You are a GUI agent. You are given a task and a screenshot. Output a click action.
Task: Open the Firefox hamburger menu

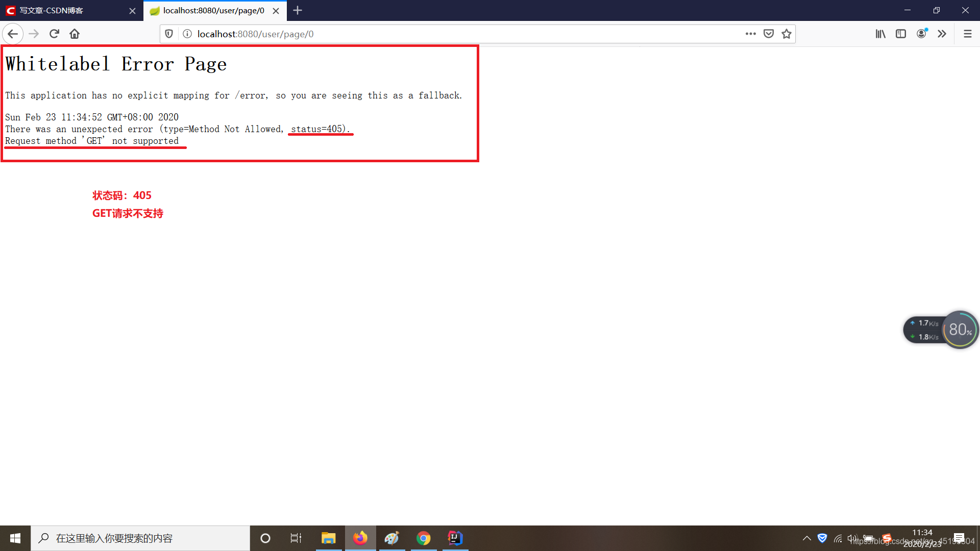coord(967,34)
